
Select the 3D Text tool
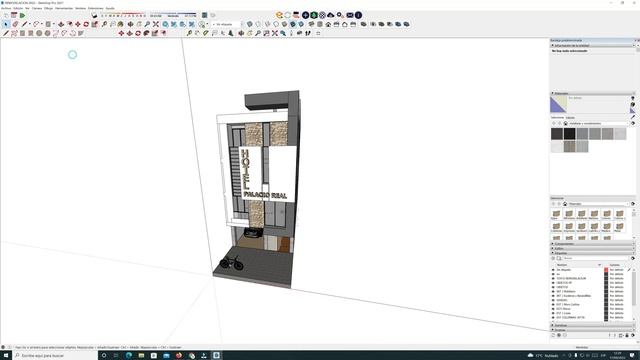tap(231, 33)
